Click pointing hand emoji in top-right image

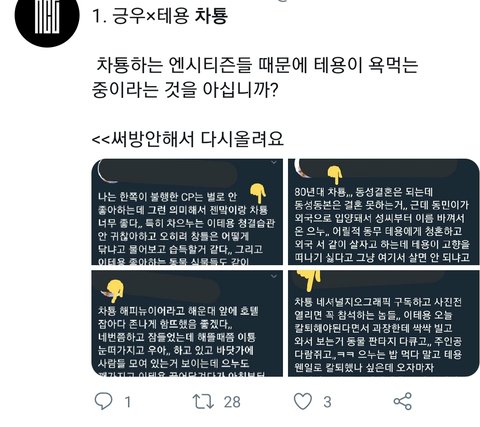tap(335, 175)
